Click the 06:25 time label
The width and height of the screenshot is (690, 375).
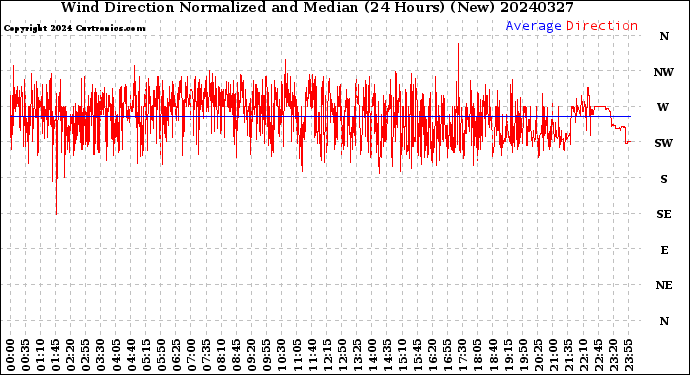176,355
